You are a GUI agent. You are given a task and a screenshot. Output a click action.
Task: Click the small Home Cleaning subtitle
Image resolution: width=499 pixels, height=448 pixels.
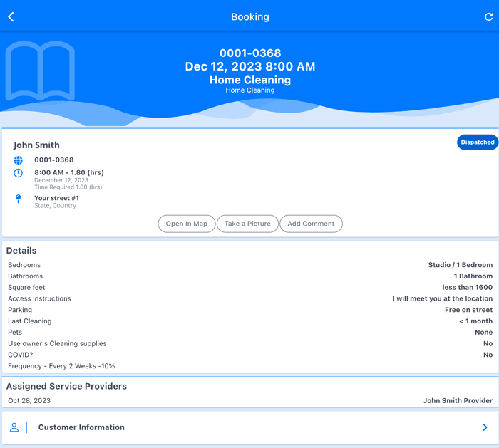click(x=250, y=90)
